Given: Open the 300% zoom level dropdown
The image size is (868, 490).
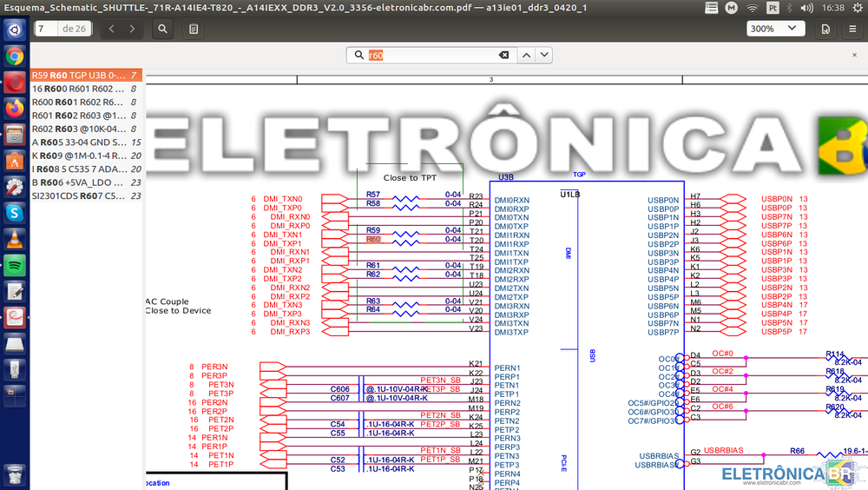Looking at the screenshot, I should (775, 29).
